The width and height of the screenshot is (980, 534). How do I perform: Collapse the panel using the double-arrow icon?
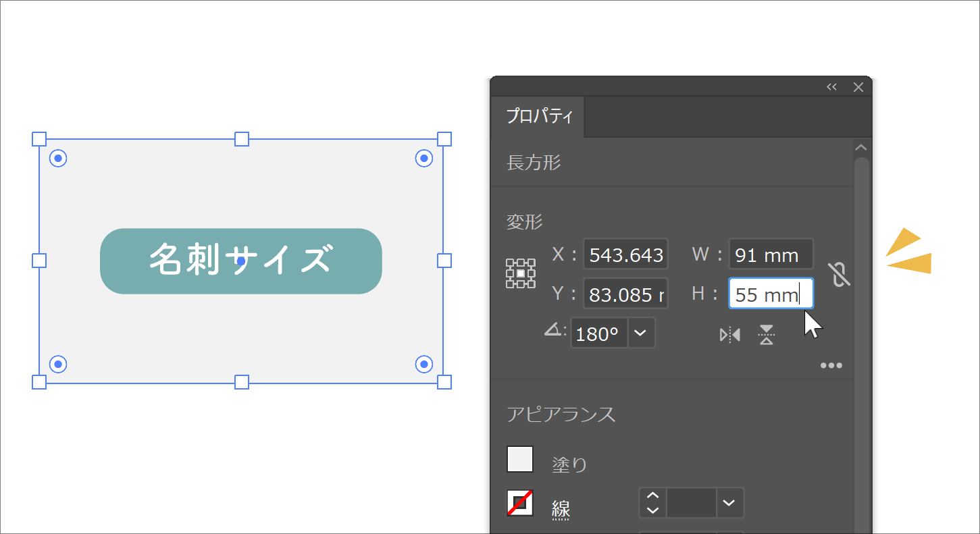831,87
